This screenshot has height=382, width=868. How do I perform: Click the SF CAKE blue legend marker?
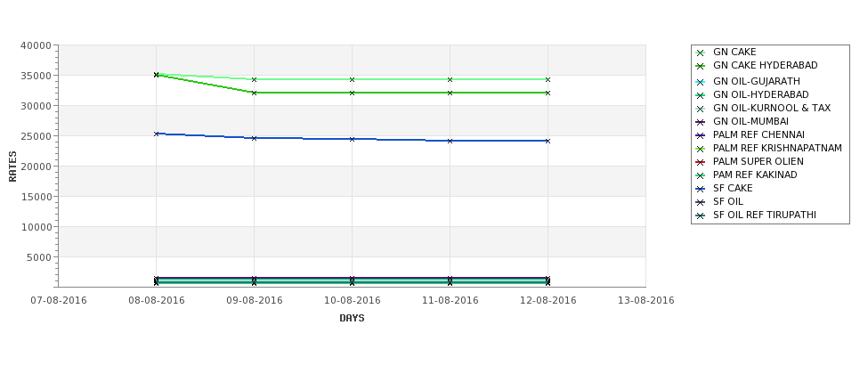tap(700, 189)
